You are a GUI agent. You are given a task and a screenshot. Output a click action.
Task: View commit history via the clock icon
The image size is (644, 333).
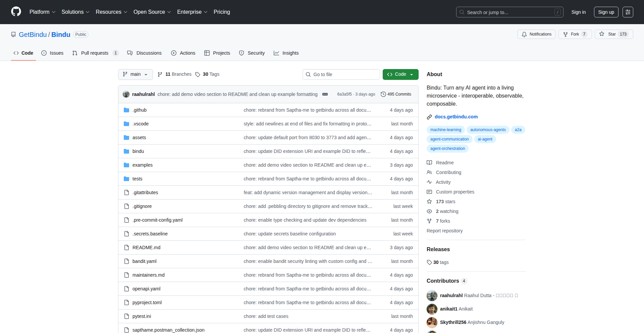pos(384,94)
